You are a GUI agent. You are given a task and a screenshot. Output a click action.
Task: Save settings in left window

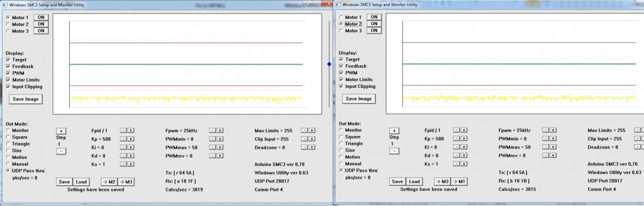[64, 182]
